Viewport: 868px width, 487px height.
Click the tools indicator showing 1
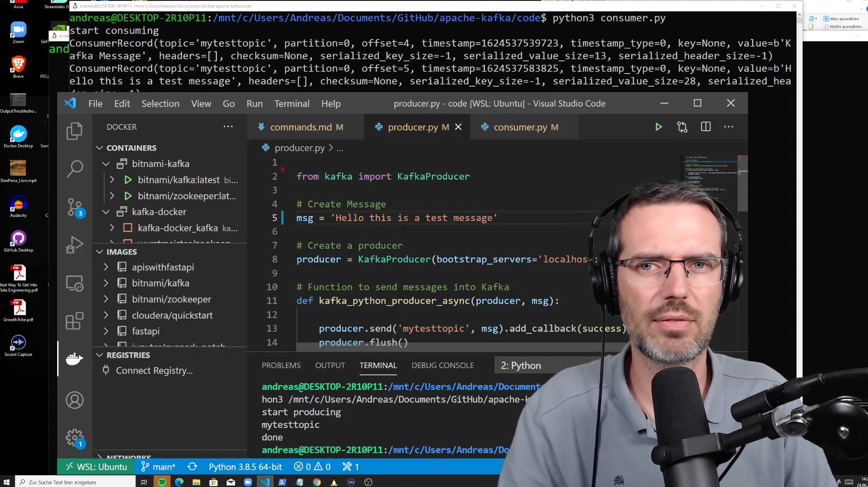(351, 467)
